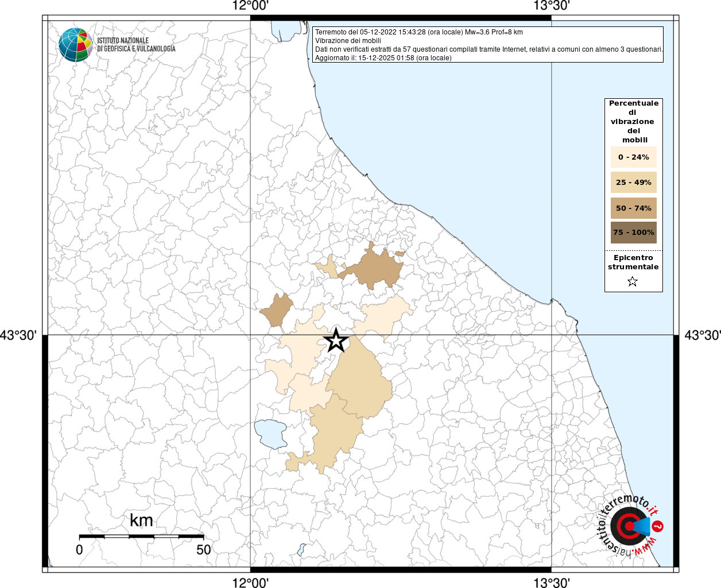The height and width of the screenshot is (588, 721).
Task: Click the small lake near the bottom edge
Action: (302, 550)
